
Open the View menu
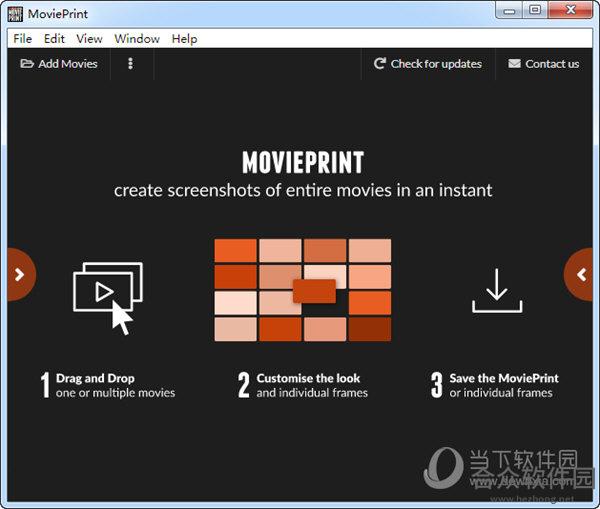click(x=89, y=39)
